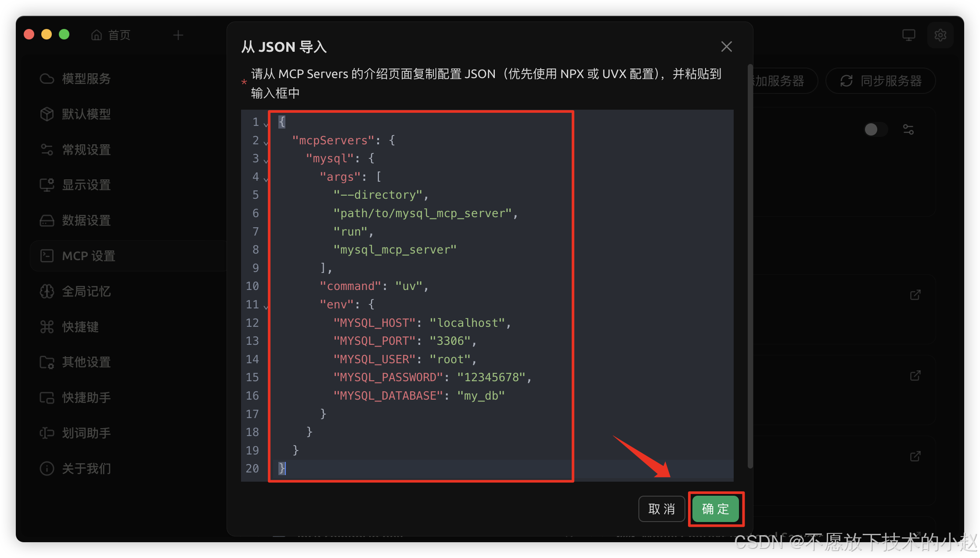Click the "--directory" argument line
980x558 pixels.
point(381,195)
